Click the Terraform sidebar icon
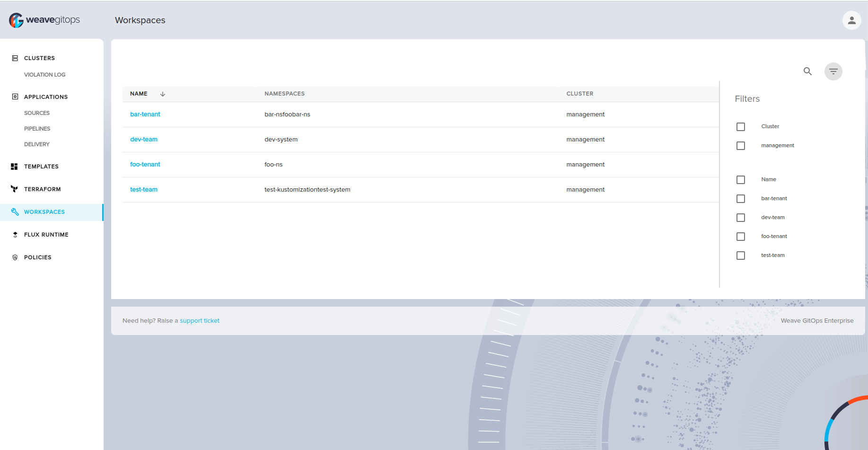The width and height of the screenshot is (868, 450). [14, 189]
